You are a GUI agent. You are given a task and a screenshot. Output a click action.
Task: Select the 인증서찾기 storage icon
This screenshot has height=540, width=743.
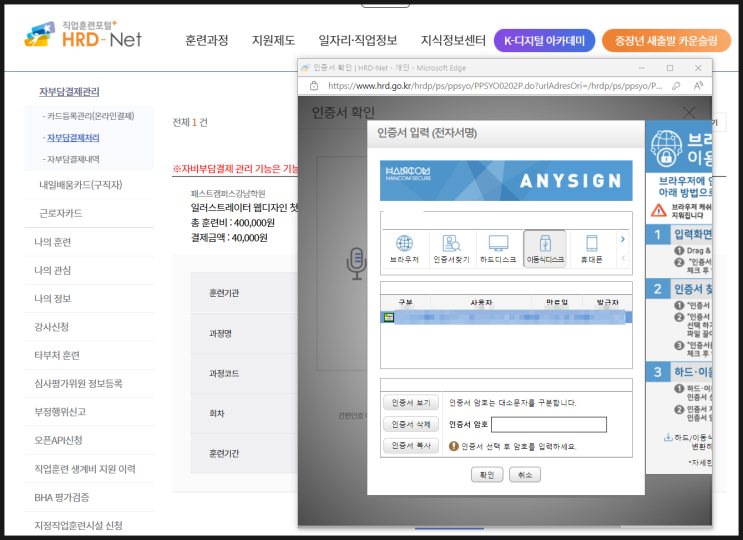click(x=451, y=249)
